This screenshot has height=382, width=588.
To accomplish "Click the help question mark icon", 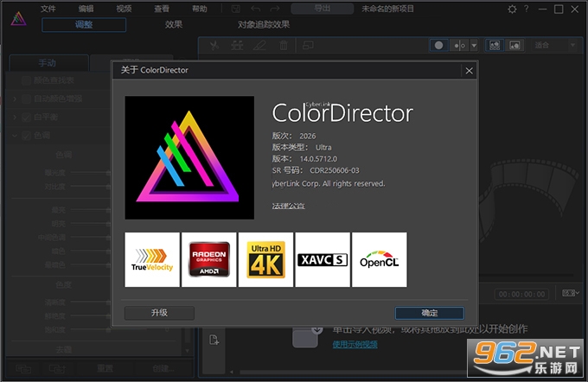I will point(527,9).
